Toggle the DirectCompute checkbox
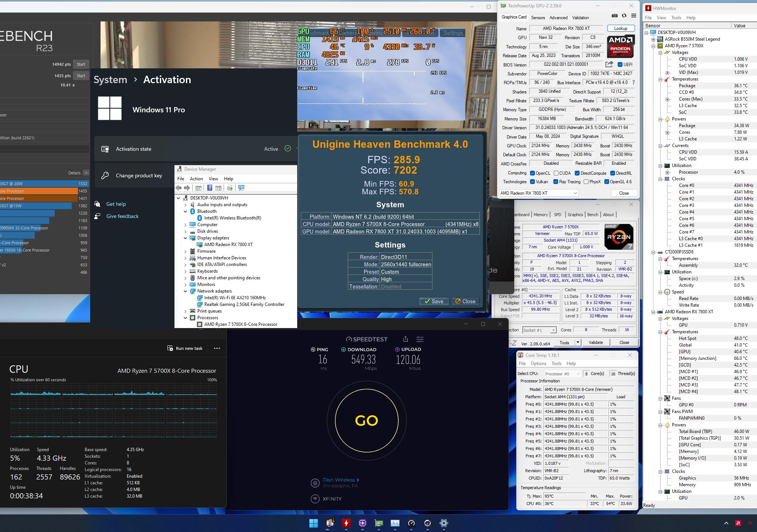The image size is (757, 532). (x=577, y=173)
